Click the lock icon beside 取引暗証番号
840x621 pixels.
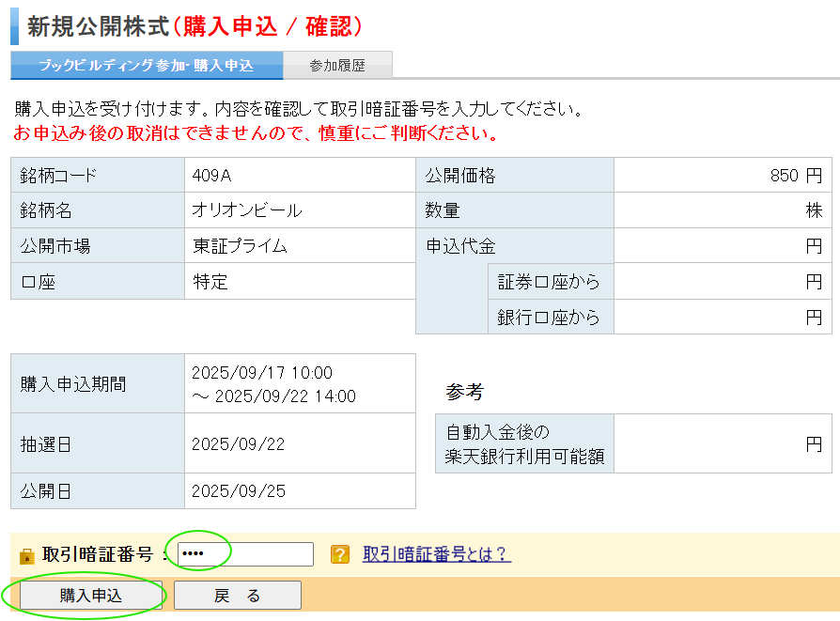[x=26, y=556]
